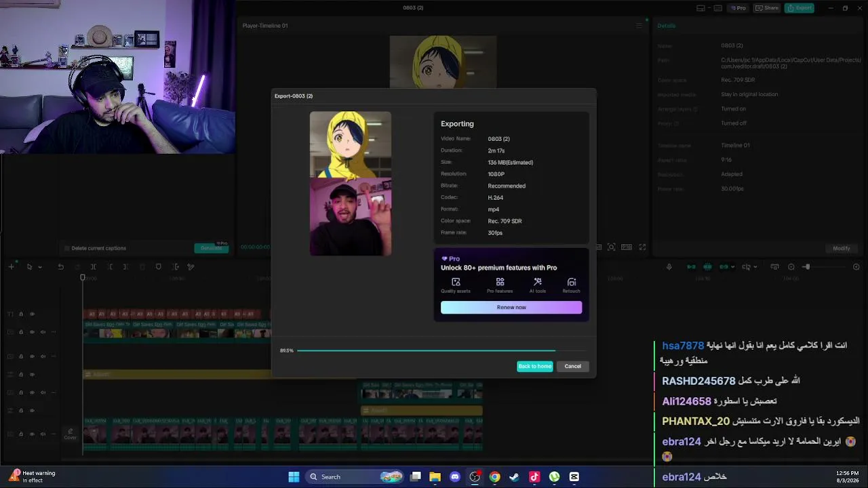Viewport: 868px width, 488px height.
Task: Expand the linkage options dropdown arrow
Action: 732,267
